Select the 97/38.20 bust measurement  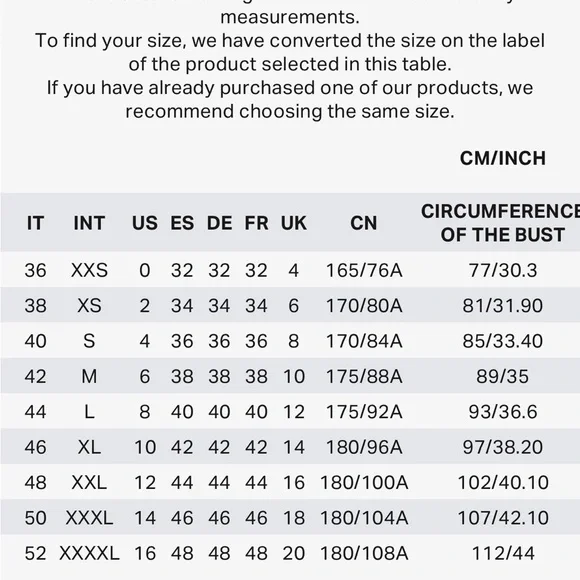click(502, 447)
